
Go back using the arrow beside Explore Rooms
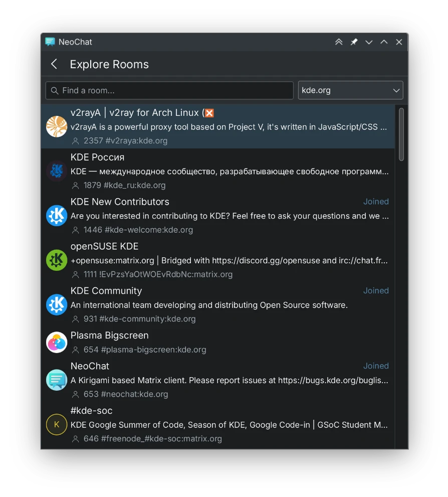point(54,64)
